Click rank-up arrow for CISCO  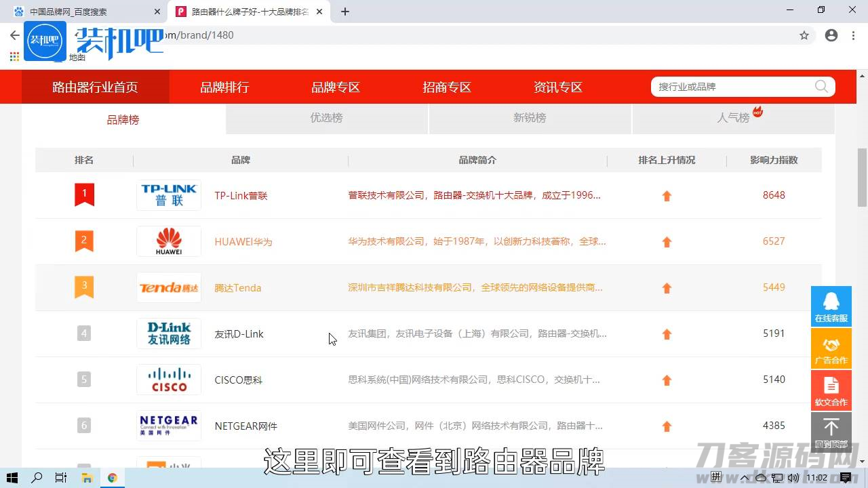pos(667,380)
